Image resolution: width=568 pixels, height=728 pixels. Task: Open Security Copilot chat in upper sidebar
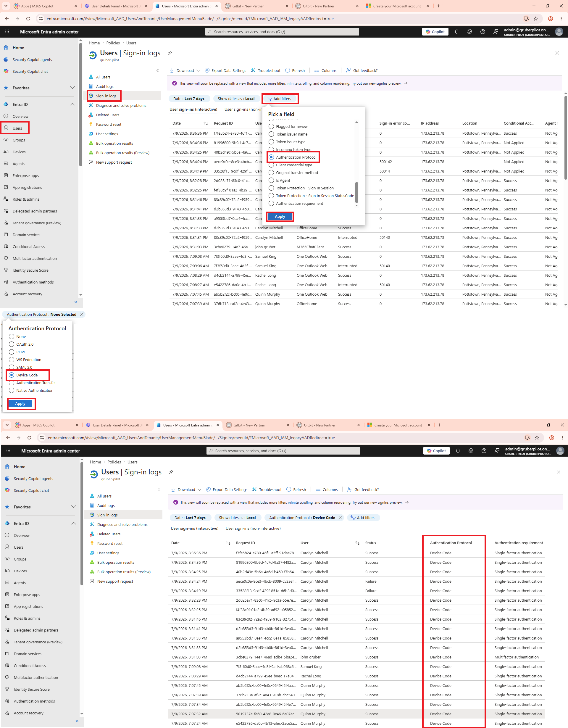click(x=30, y=71)
